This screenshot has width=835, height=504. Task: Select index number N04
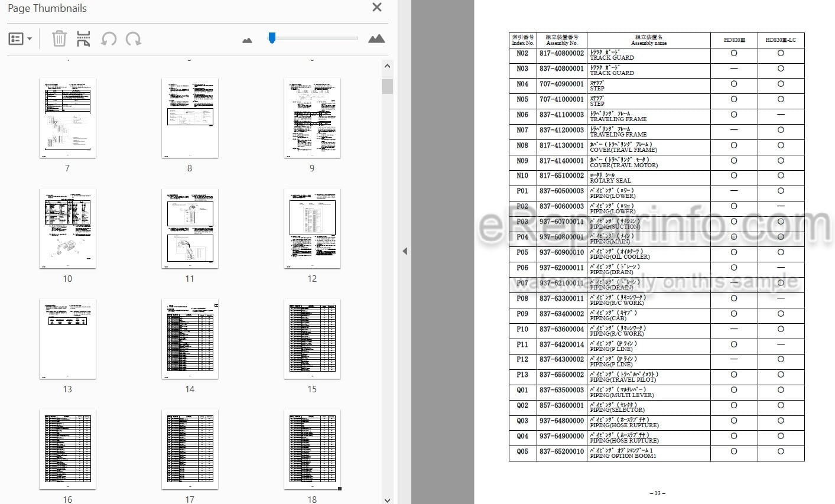point(522,84)
